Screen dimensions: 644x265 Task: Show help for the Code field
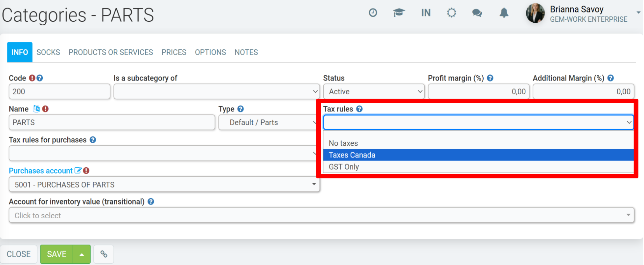click(40, 78)
